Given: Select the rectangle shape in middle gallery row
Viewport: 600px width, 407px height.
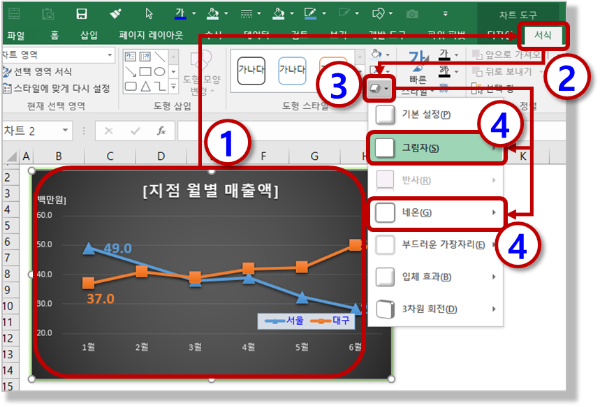Looking at the screenshot, I should (145, 72).
